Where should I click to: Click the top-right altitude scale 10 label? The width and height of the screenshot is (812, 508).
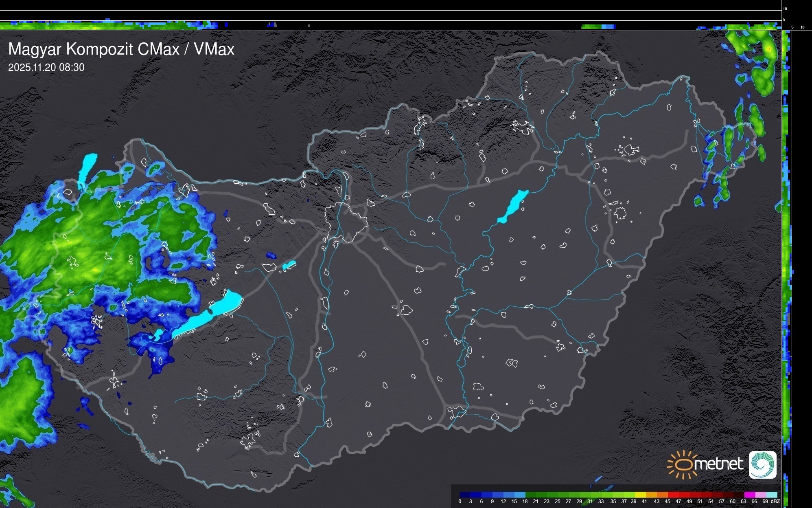[785, 9]
